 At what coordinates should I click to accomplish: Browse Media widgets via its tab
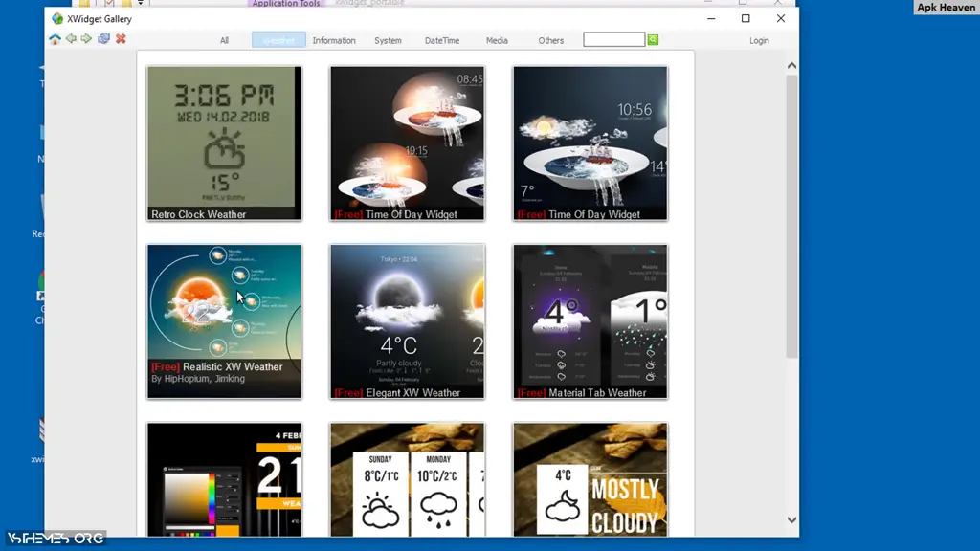click(497, 40)
